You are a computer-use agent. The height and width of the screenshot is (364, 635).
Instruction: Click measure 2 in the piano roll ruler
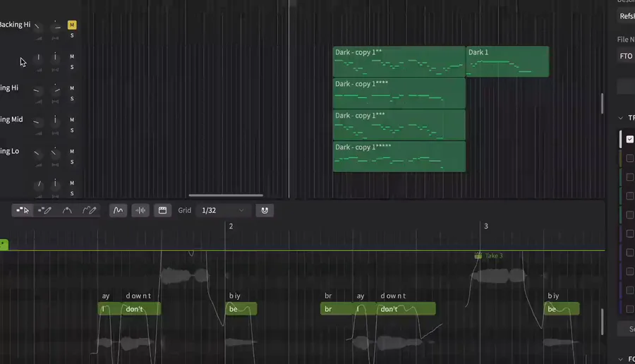(231, 226)
